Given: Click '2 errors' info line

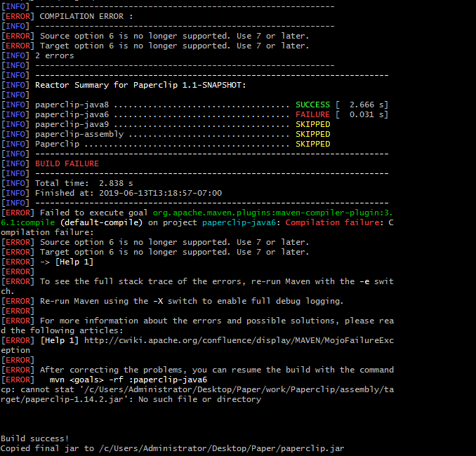Looking at the screenshot, I should (54, 56).
